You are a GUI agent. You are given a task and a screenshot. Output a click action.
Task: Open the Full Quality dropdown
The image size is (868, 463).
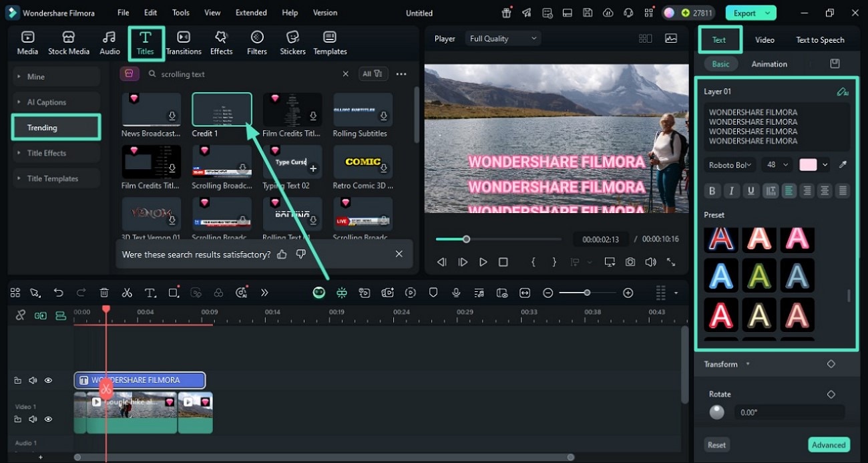(x=503, y=39)
